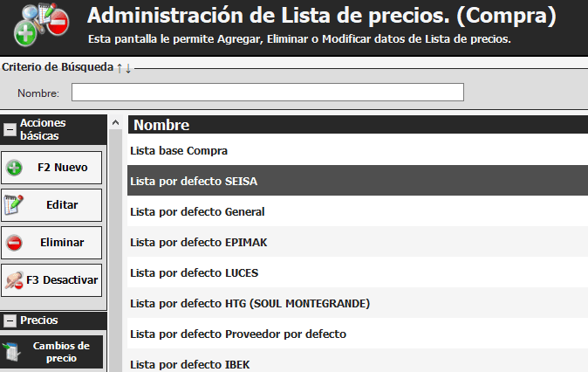Collapse the Precios section
Viewport: 588px width, 372px height.
[10, 320]
